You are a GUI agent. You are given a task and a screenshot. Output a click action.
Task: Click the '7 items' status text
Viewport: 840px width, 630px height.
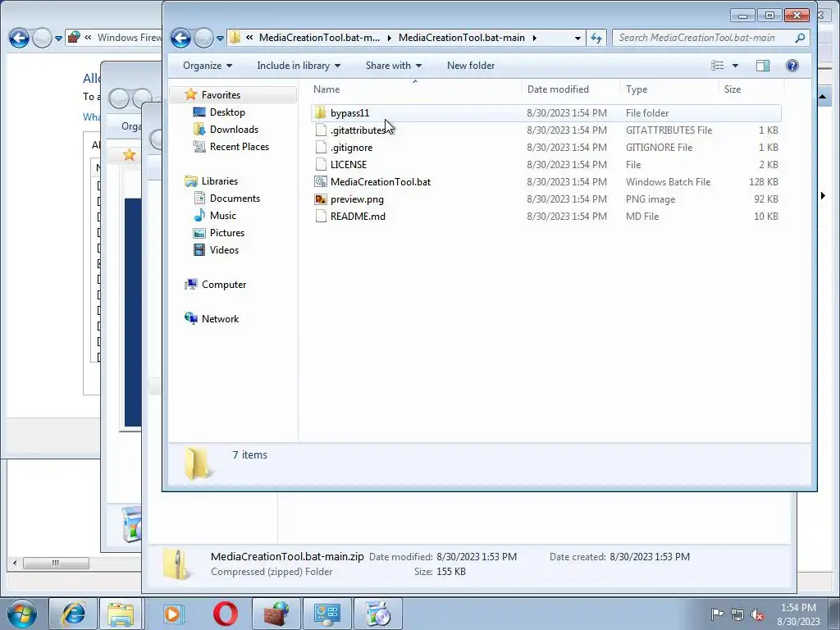click(249, 454)
